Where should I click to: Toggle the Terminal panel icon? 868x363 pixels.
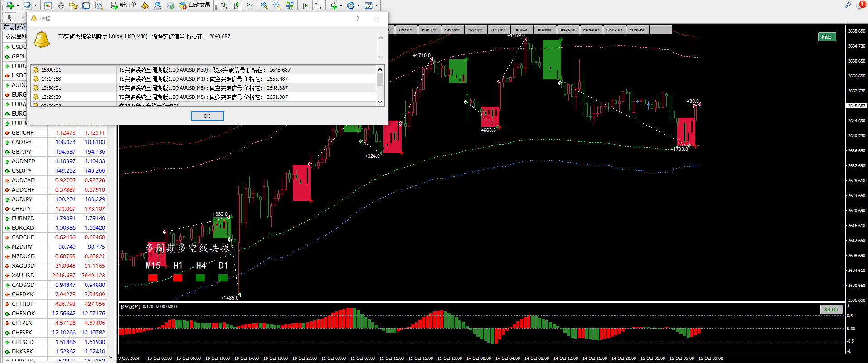86,5
